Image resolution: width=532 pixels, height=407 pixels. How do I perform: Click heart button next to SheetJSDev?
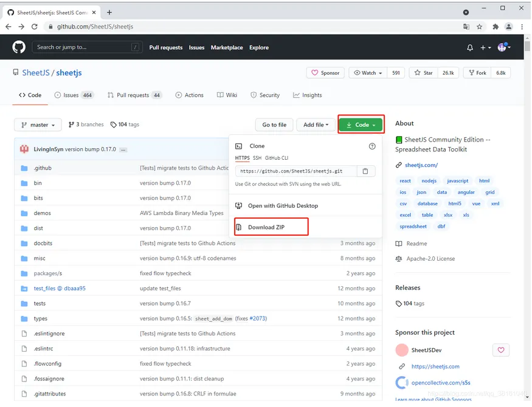(x=501, y=350)
